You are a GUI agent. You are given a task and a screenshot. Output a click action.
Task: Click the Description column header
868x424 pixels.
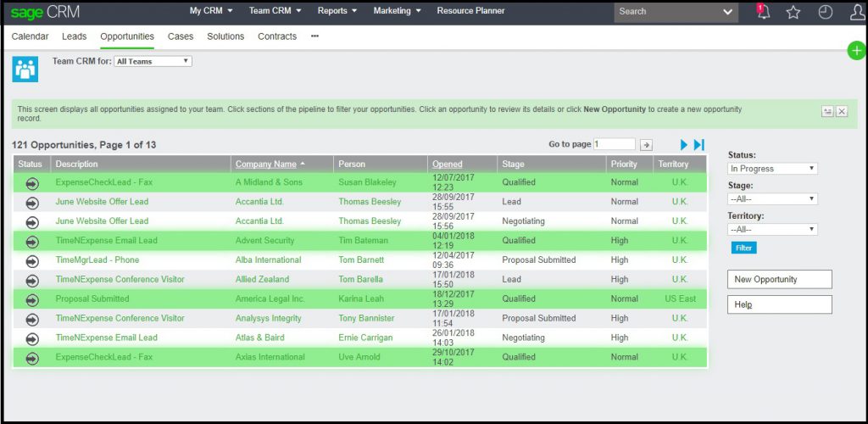[77, 164]
